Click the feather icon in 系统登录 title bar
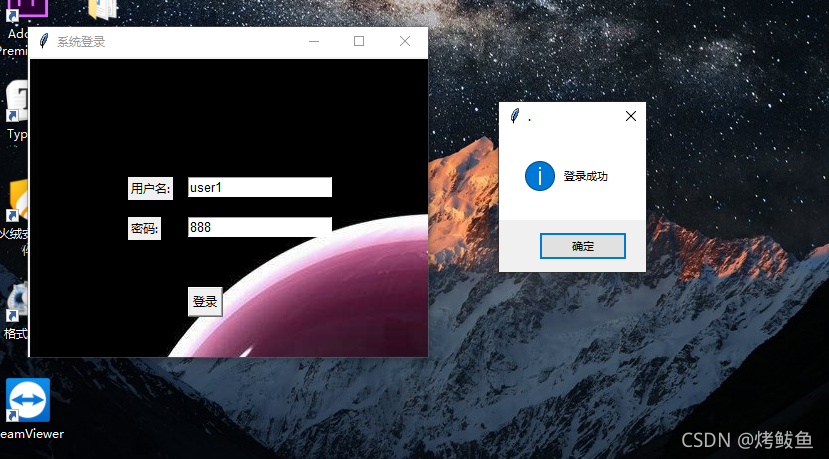This screenshot has width=829, height=459. 44,41
